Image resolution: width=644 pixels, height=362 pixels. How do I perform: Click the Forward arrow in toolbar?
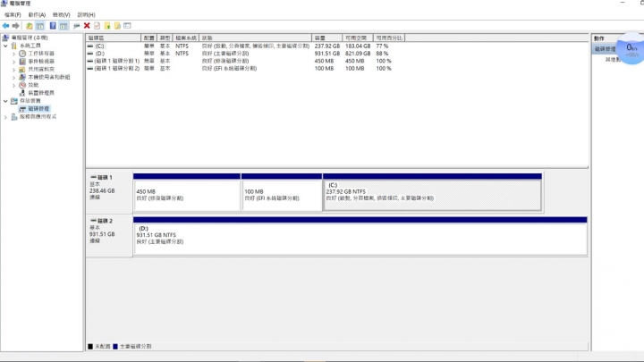pyautogui.click(x=15, y=26)
